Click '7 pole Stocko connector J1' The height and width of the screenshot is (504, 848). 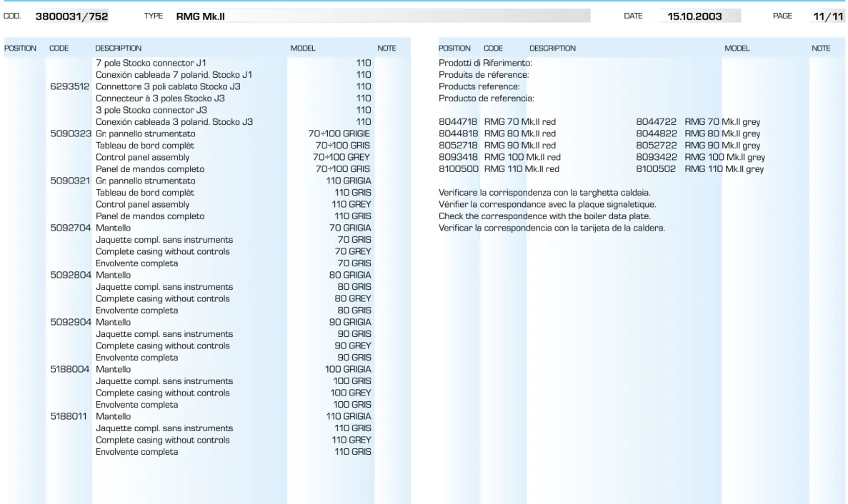tap(151, 63)
